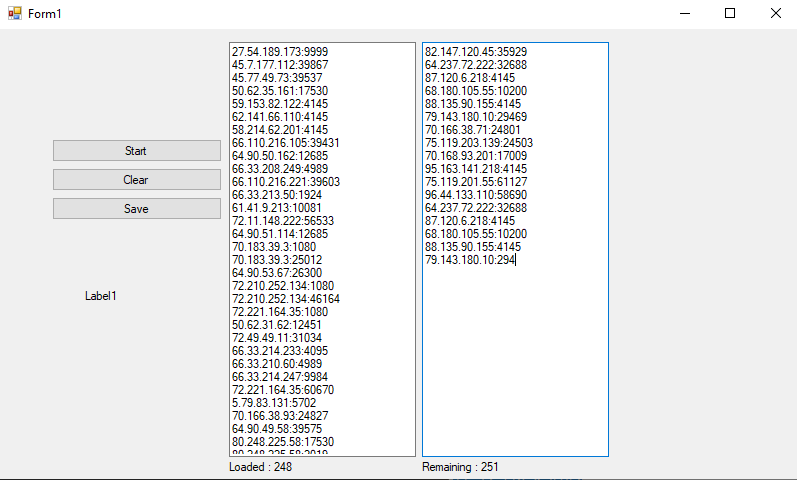Click the Start button
Viewport: 797px width, 480px height.
pos(137,151)
